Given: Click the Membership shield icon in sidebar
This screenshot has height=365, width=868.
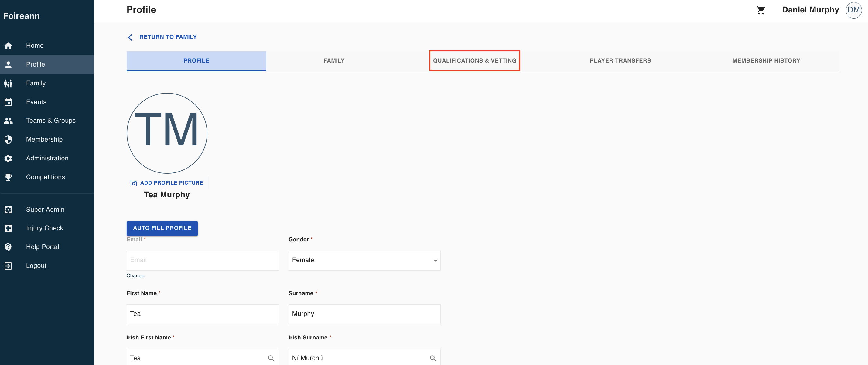Looking at the screenshot, I should [9, 139].
